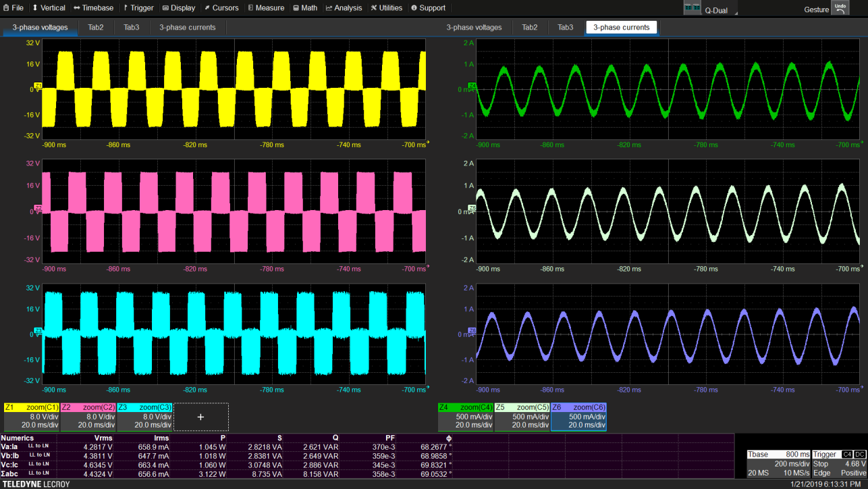Open the Z1 zoom(C1) descriptor box
Screen dimensions: 868x489
pos(31,417)
